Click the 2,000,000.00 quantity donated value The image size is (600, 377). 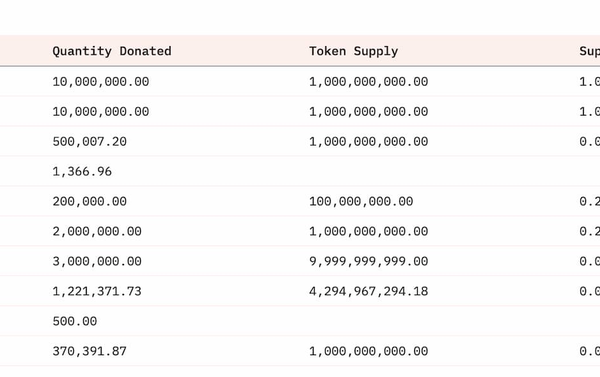[x=97, y=231]
